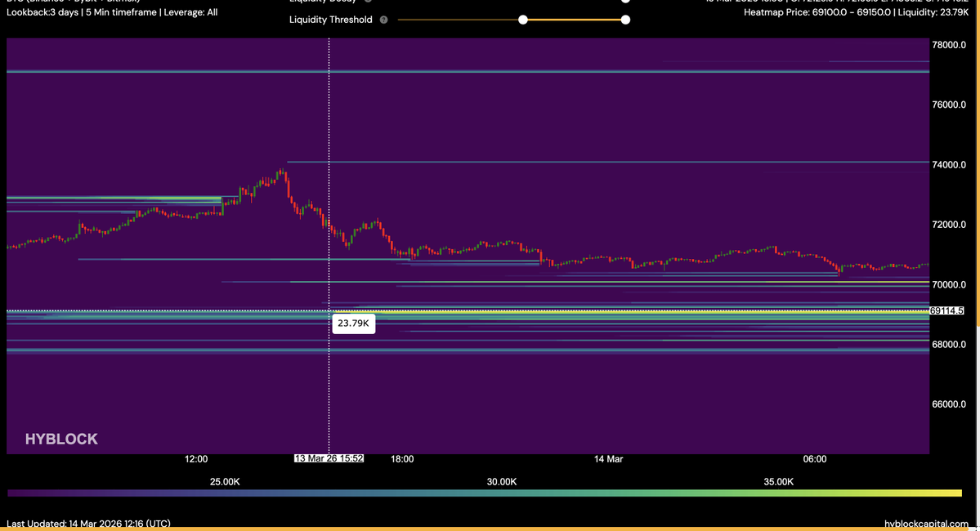Click the 18:00 time axis label

tap(402, 459)
